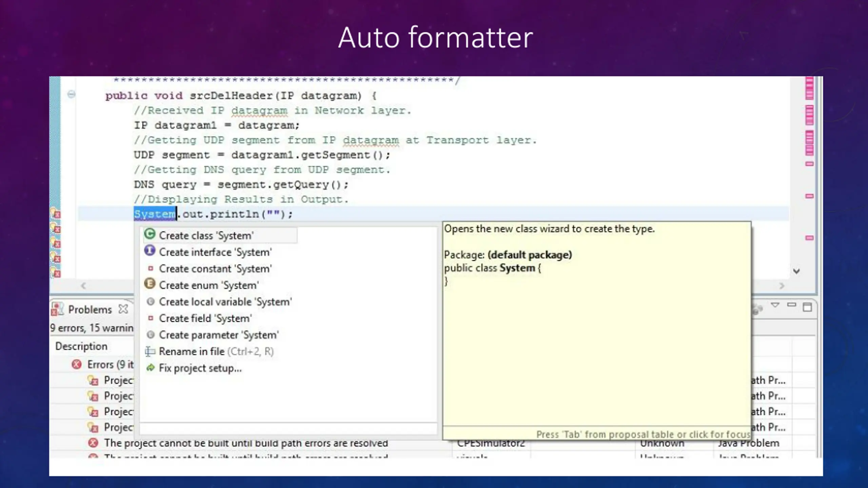This screenshot has width=868, height=488.
Task: Click the enum icon beside Create enum 'System'
Action: click(150, 284)
